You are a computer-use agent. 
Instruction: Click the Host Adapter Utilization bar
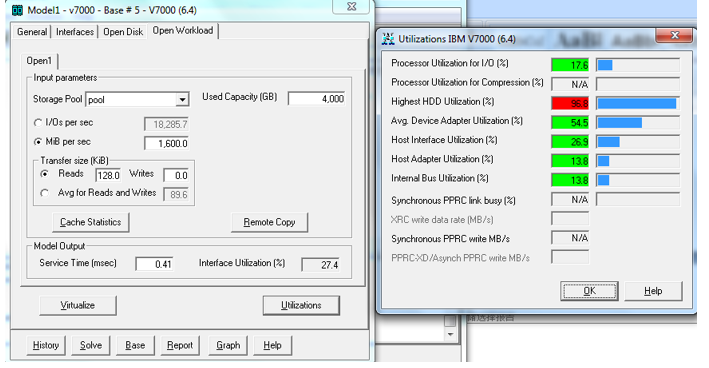coord(638,161)
